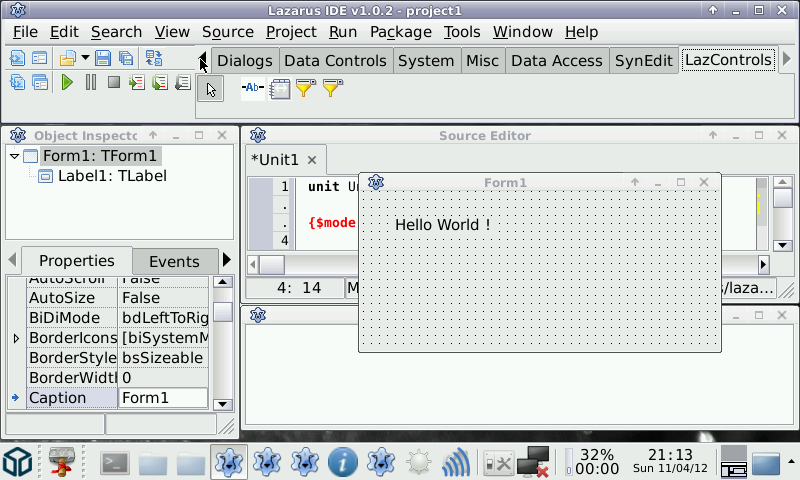
Task: Click the blue info taskbar icon
Action: (342, 462)
